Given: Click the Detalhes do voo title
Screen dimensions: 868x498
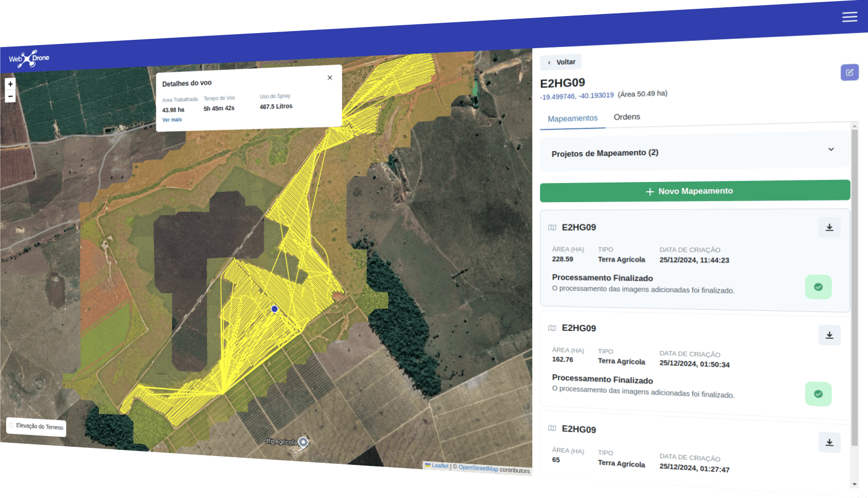Looking at the screenshot, I should click(187, 83).
